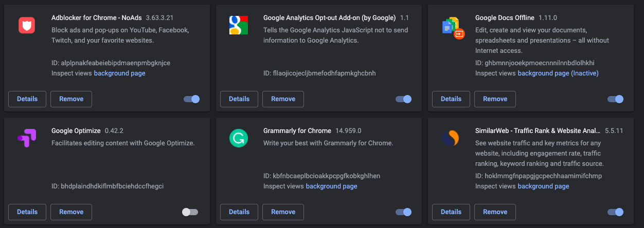The height and width of the screenshot is (228, 644).
Task: Disable the Google Docs Offline toggle
Action: (616, 99)
